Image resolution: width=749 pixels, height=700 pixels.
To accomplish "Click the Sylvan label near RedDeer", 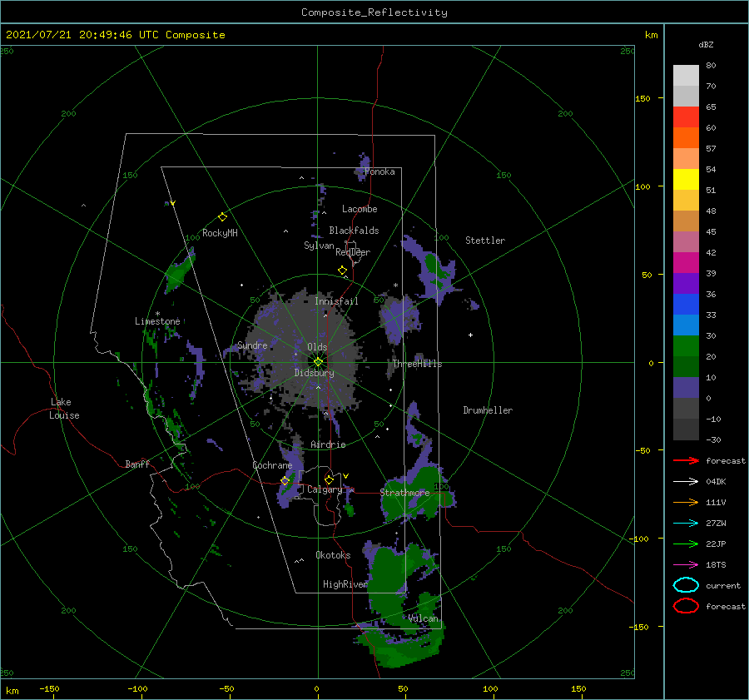I will point(319,246).
